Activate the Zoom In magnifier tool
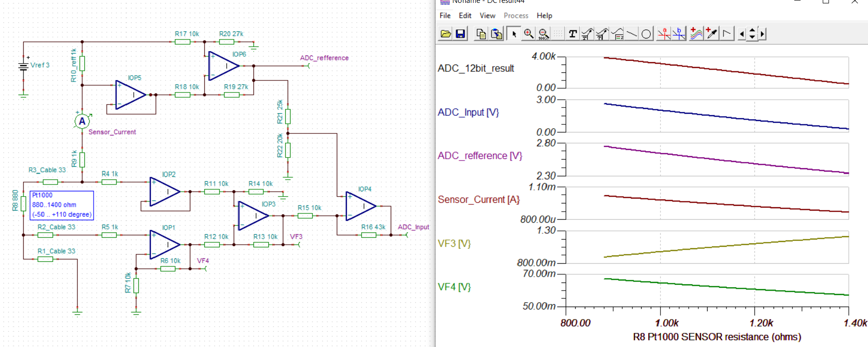The height and width of the screenshot is (347, 868). (529, 34)
